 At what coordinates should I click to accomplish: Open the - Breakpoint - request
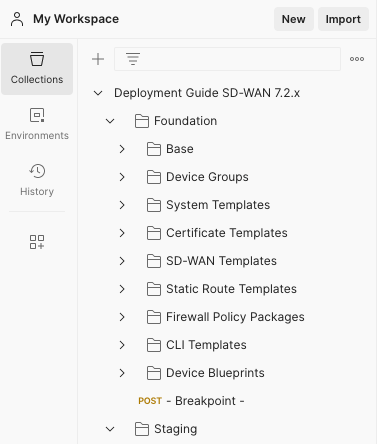205,401
